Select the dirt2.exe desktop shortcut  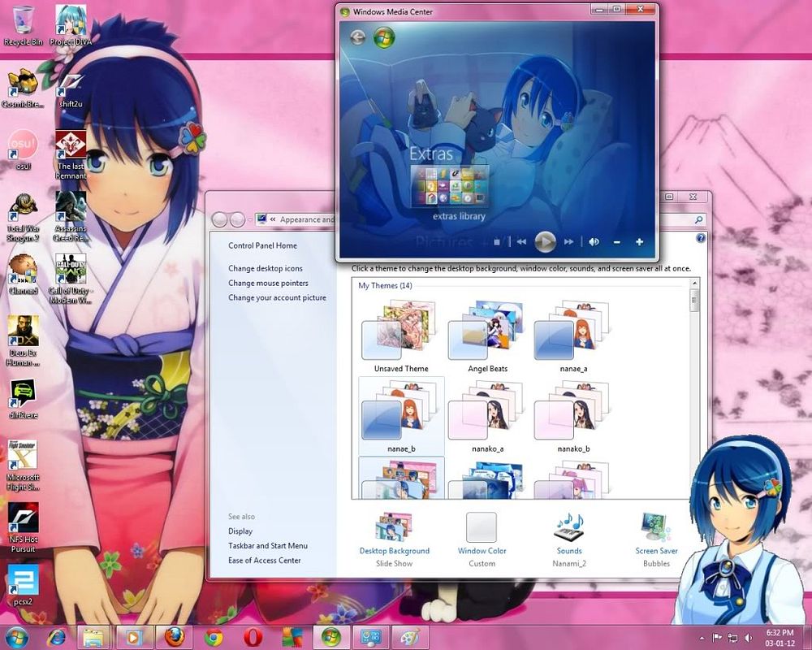[23, 399]
